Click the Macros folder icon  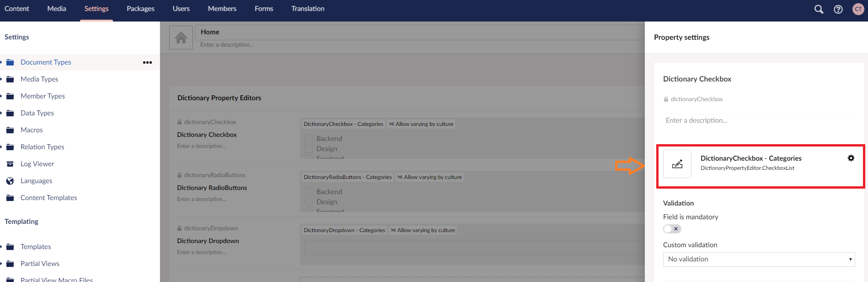pos(10,130)
